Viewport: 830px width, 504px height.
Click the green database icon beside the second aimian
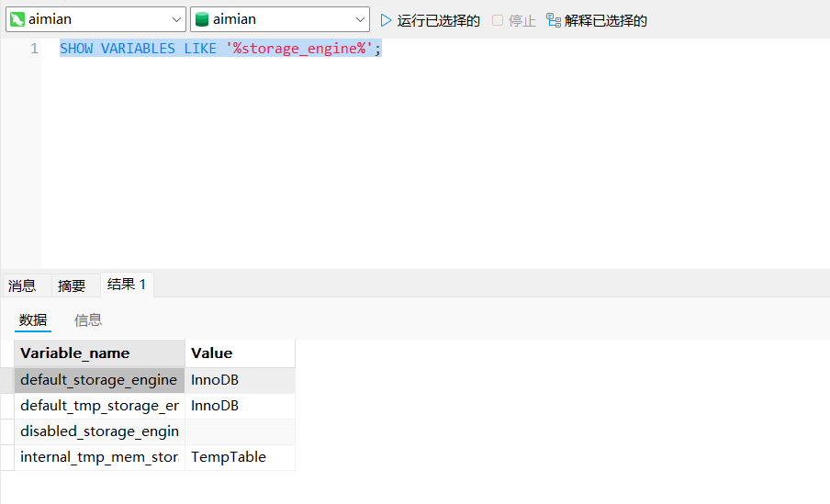[x=202, y=19]
